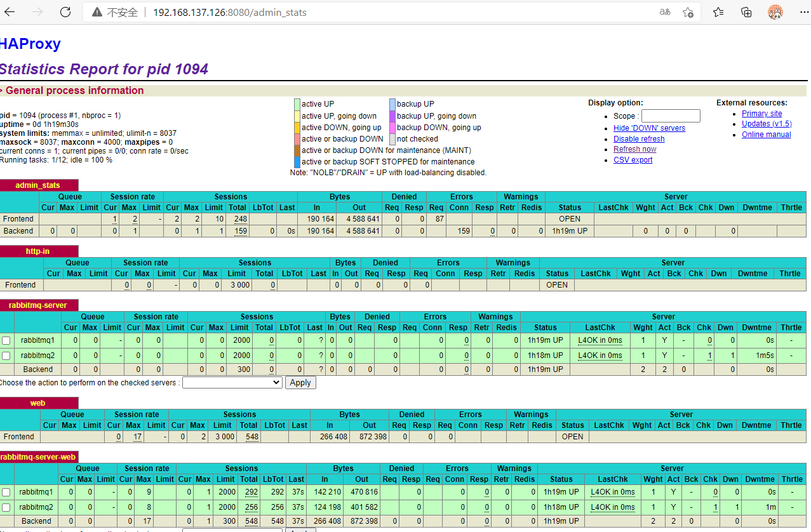Click L4OK in 0ms for rabbitmq2 in rabbitmq-server
This screenshot has height=532, width=811.
[600, 356]
